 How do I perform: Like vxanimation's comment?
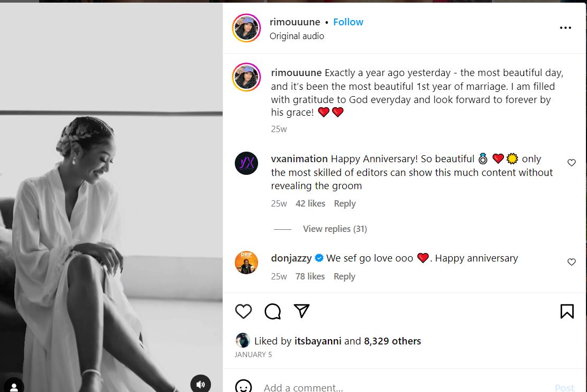572,163
